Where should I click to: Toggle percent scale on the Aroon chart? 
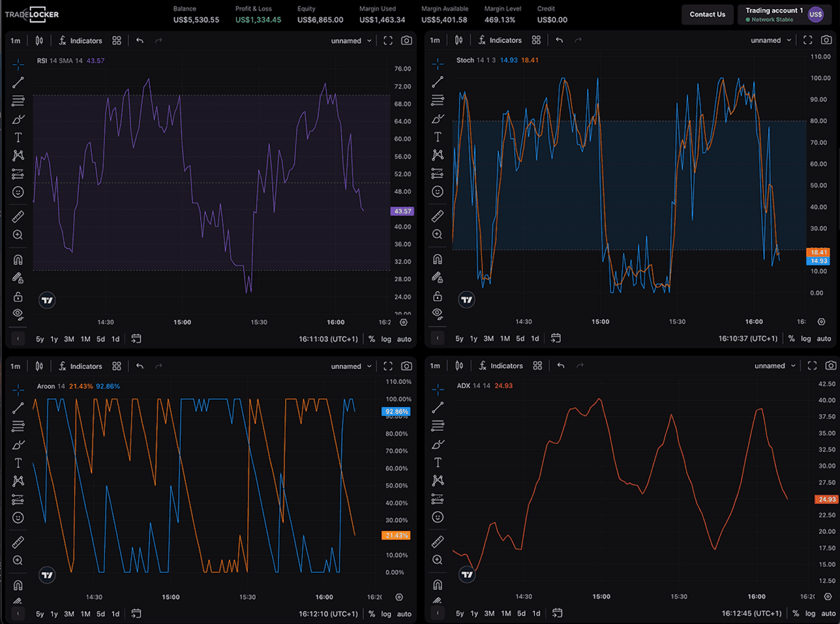(x=372, y=614)
